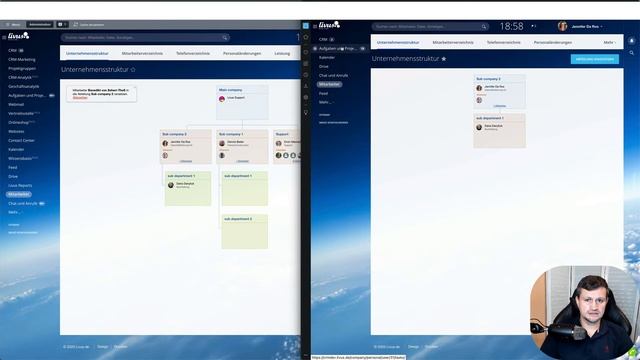Open Wissensbasis in left sidebar
The height and width of the screenshot is (360, 640).
tap(20, 158)
